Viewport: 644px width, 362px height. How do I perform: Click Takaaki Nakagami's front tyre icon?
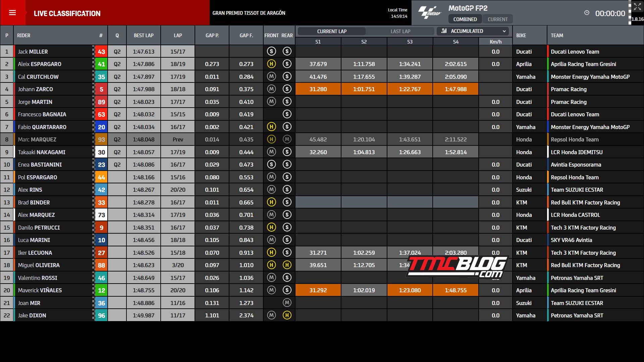(271, 152)
